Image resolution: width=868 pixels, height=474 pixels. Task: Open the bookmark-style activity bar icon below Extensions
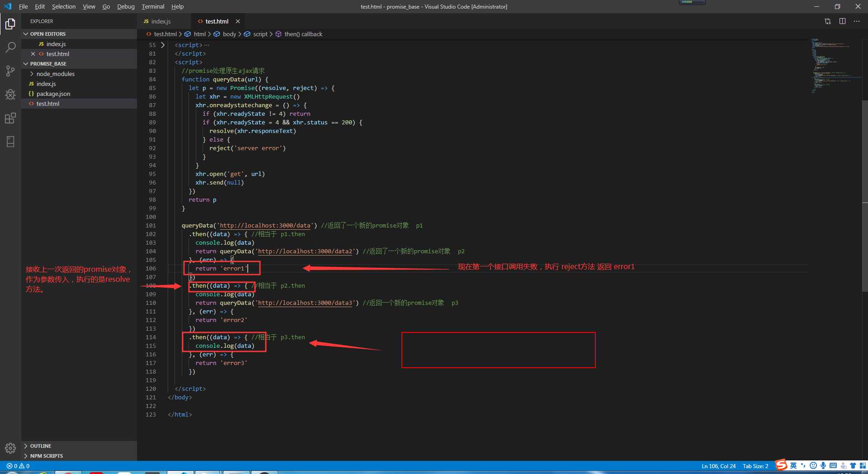point(10,142)
